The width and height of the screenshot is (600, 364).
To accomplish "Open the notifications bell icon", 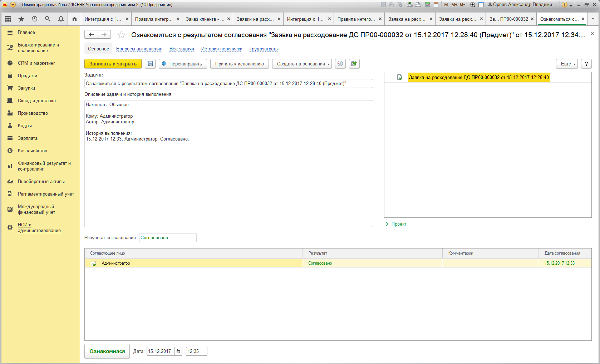I will coord(61,19).
